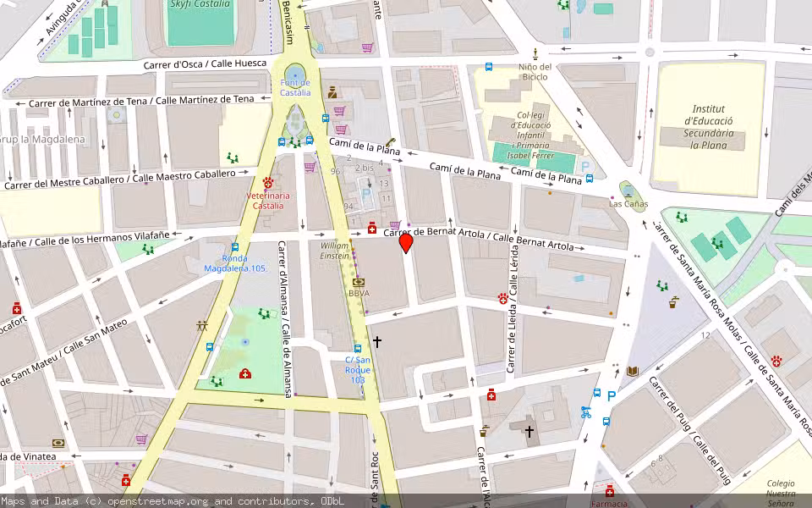Click the Las Cañas text label
This screenshot has height=508, width=812.
coord(628,204)
